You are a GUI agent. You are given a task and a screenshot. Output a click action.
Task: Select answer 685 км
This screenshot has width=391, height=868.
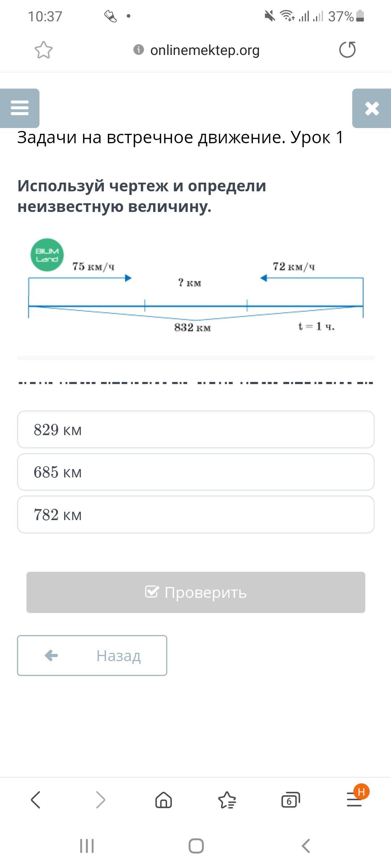click(195, 472)
